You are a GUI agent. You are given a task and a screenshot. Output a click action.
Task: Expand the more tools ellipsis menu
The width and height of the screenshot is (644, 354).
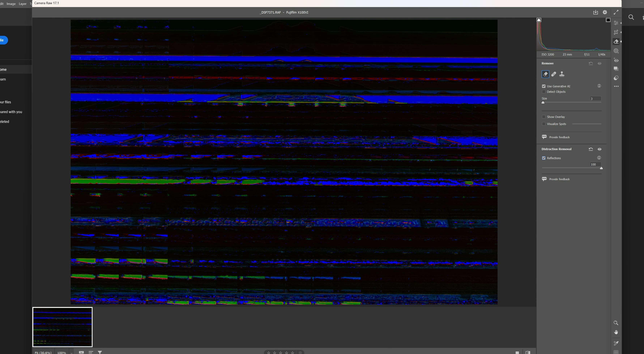[x=616, y=86]
